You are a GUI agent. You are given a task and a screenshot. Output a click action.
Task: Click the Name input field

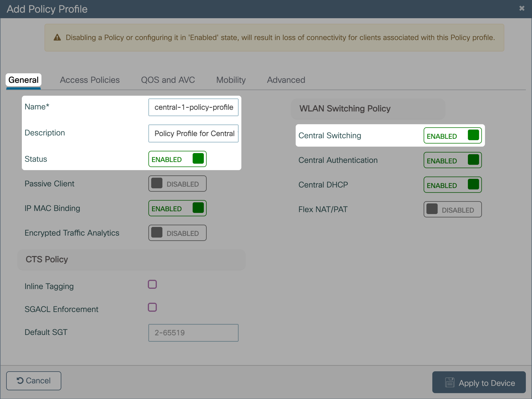point(193,107)
